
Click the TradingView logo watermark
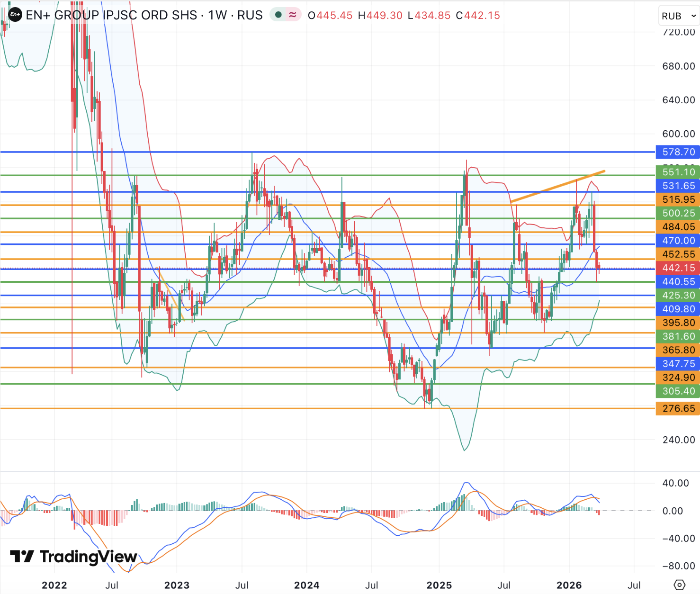click(74, 557)
